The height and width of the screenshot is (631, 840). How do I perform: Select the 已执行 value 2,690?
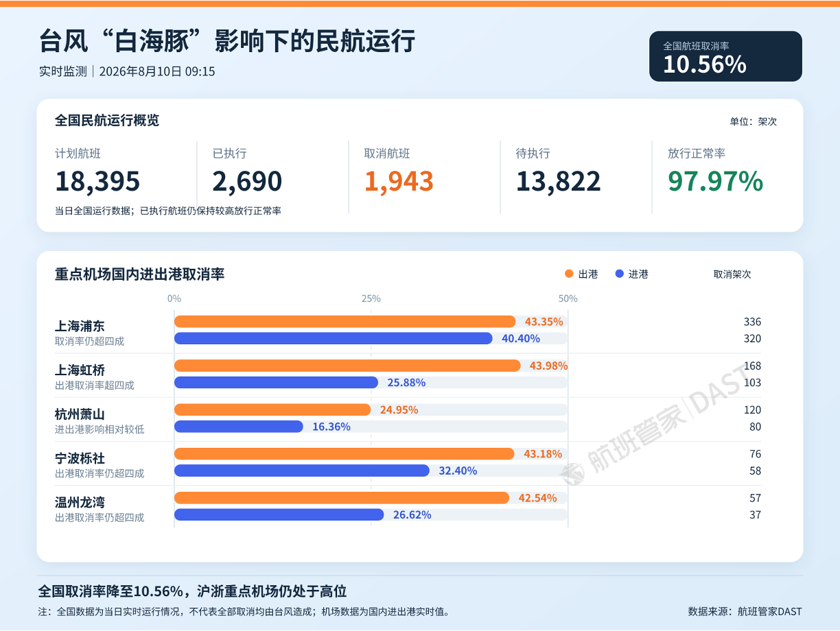point(247,181)
